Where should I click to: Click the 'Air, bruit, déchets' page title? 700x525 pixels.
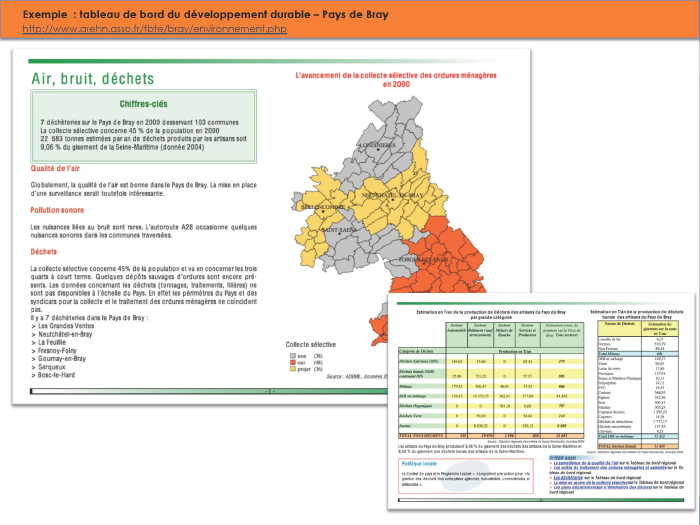(93, 79)
